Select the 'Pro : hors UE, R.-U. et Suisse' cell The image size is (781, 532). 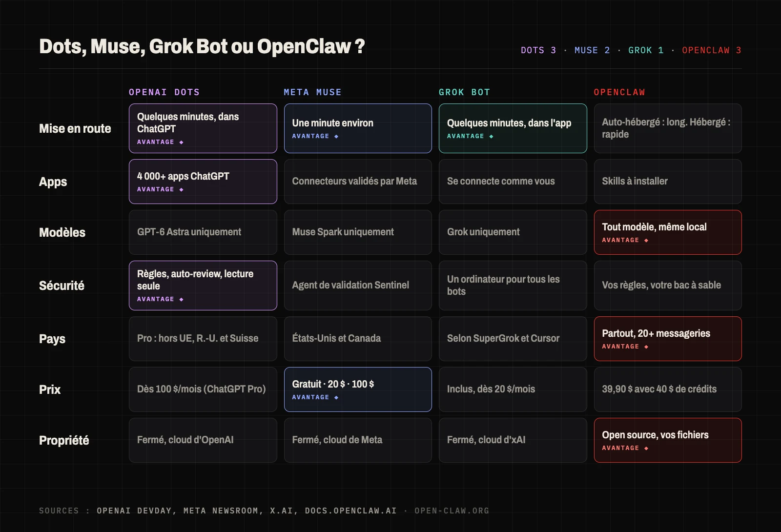(203, 339)
